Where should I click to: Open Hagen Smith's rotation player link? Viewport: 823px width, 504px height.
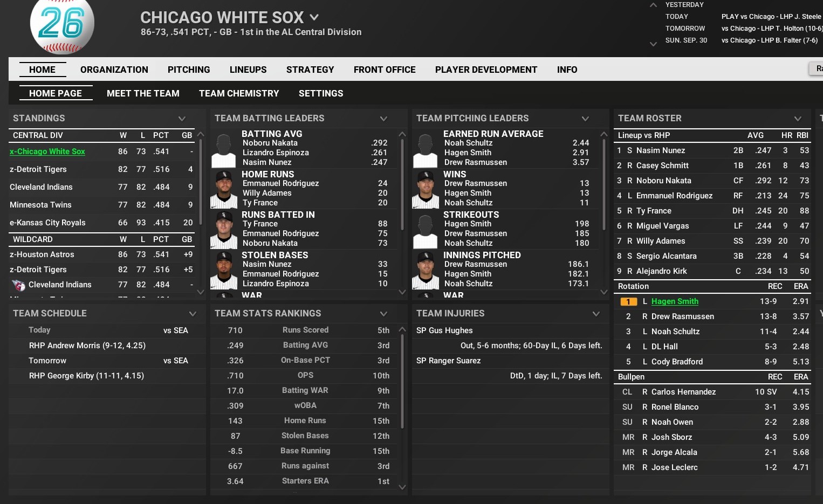[x=675, y=301]
